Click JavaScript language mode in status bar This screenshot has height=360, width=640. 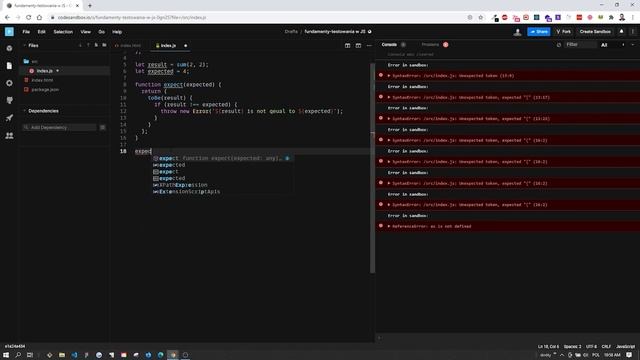[x=625, y=347]
